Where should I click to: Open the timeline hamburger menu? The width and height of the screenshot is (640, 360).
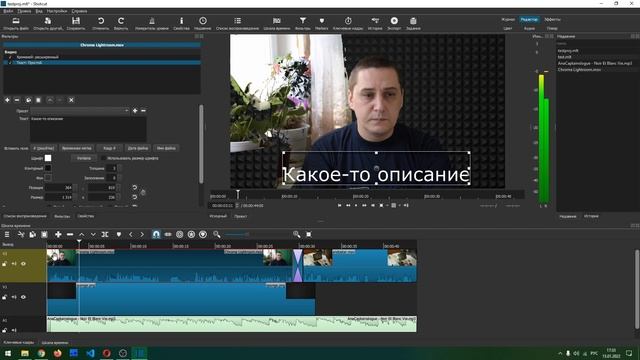[7, 234]
